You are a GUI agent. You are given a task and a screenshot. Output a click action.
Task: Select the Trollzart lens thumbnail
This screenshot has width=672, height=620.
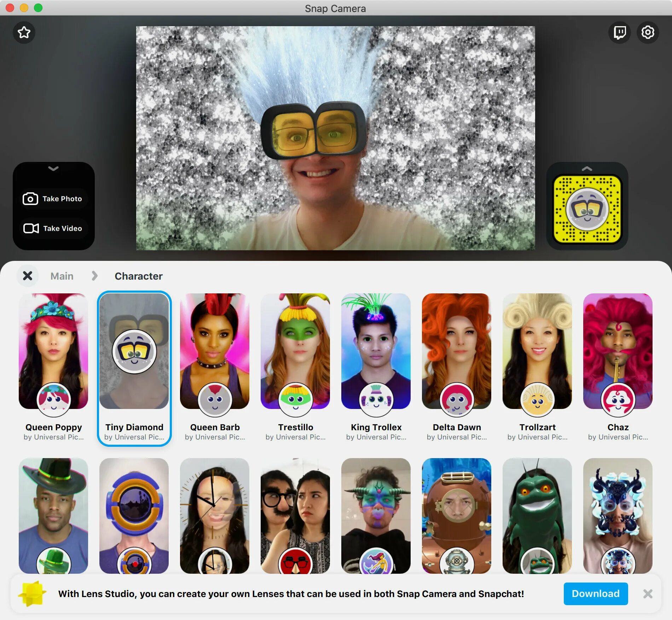coord(537,351)
